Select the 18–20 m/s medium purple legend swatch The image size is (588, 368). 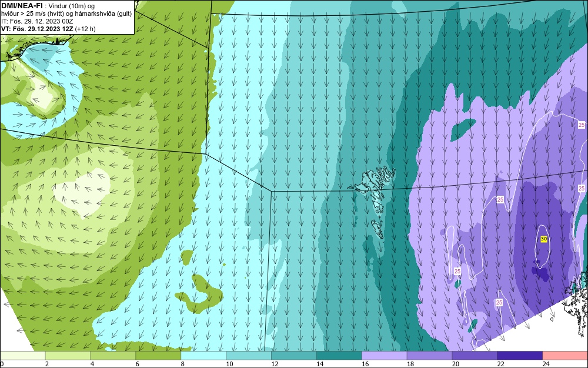429,356
